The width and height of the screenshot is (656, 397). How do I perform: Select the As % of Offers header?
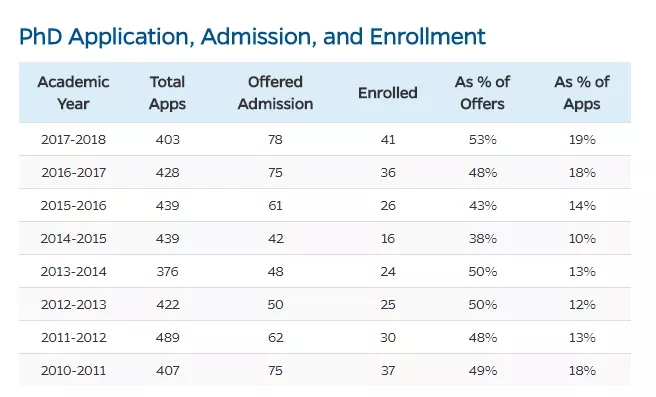coord(482,93)
